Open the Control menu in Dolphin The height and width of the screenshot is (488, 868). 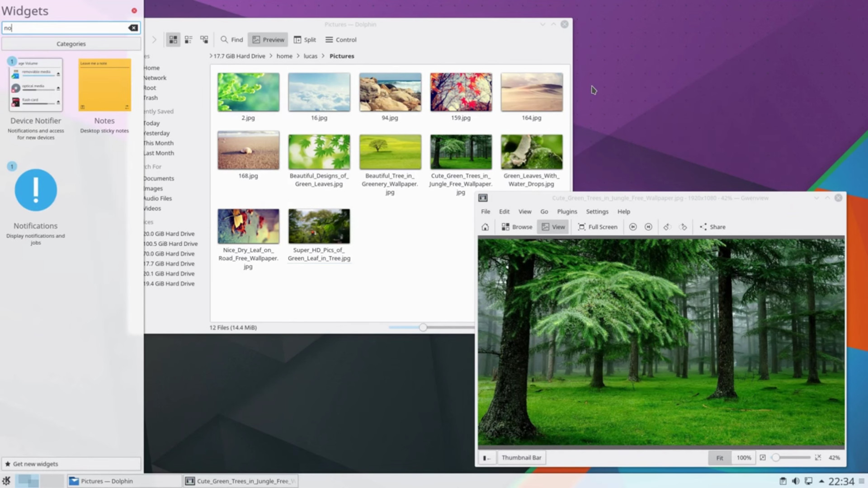click(341, 40)
